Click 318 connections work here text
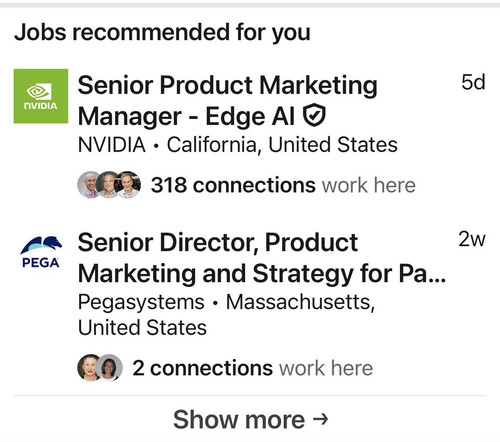 (283, 185)
